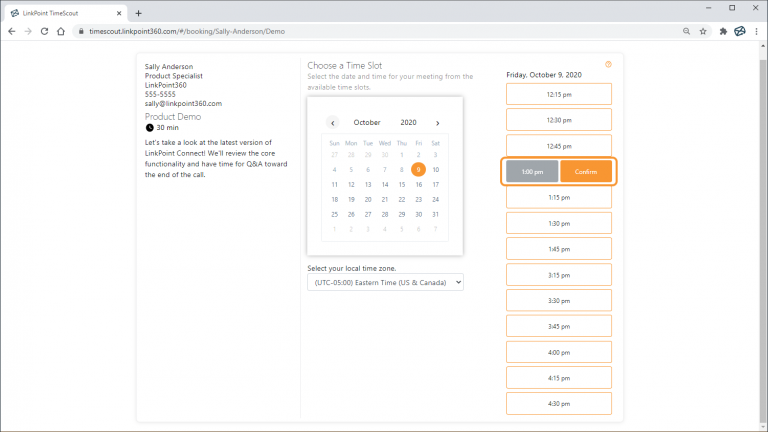
Task: Reload the browser page
Action: coord(46,31)
